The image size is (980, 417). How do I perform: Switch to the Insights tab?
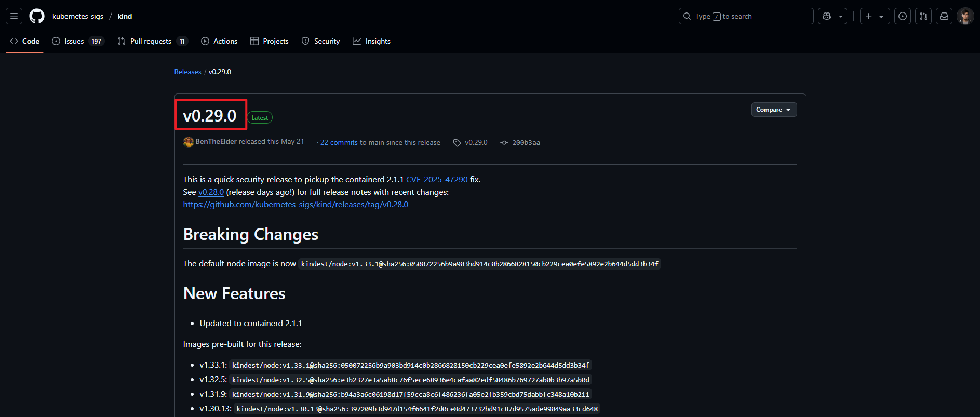(x=372, y=41)
